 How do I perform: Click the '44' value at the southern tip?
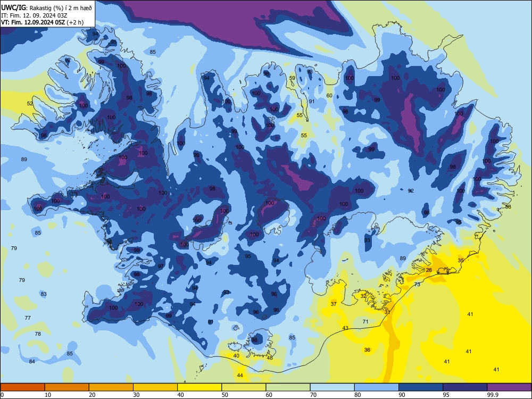[240, 375]
